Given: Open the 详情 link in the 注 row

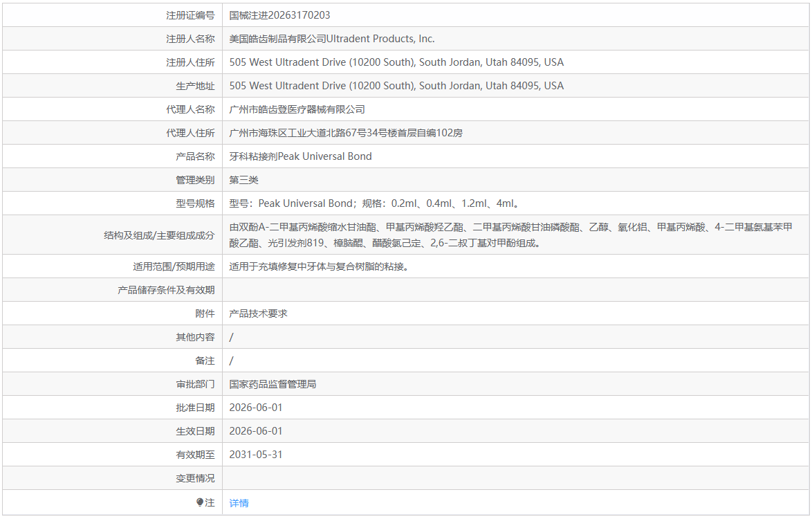Looking at the screenshot, I should pos(239,502).
